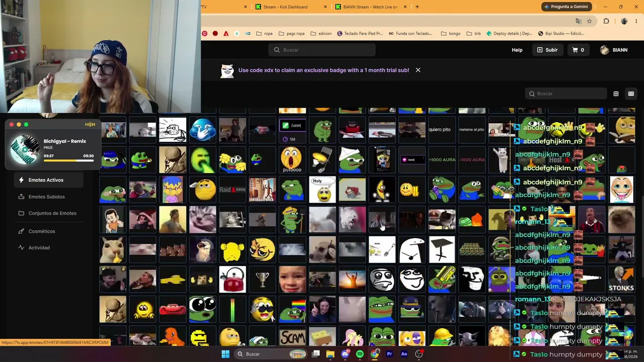Open the 'kongo' bookmarks folder
644x362 pixels.
coord(451,34)
